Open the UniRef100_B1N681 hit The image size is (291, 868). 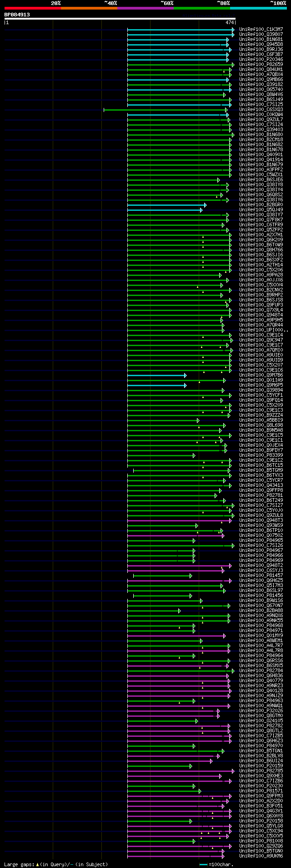pos(261,39)
